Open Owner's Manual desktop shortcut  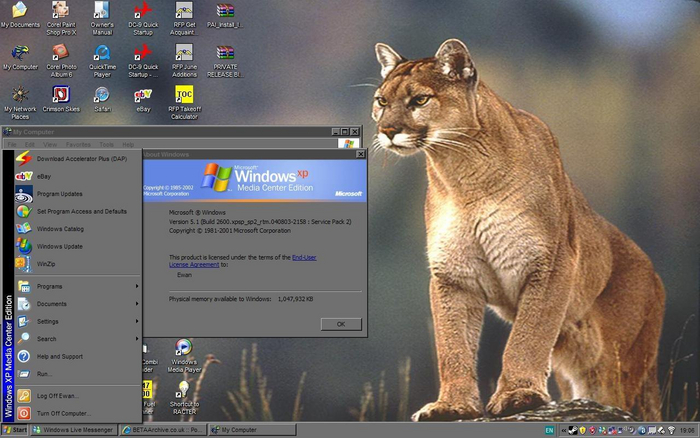click(x=102, y=18)
